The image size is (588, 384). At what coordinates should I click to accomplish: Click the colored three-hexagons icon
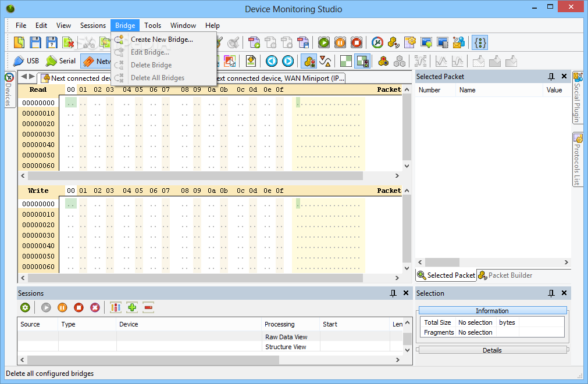383,60
